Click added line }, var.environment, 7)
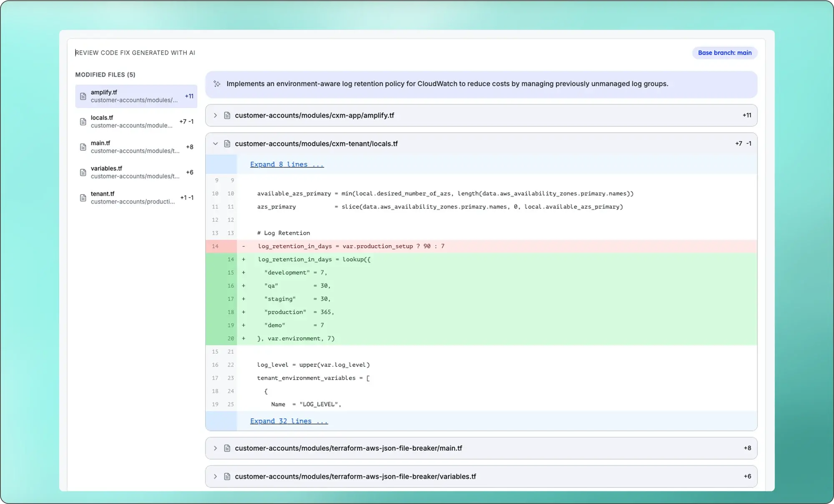This screenshot has height=504, width=834. 481,339
